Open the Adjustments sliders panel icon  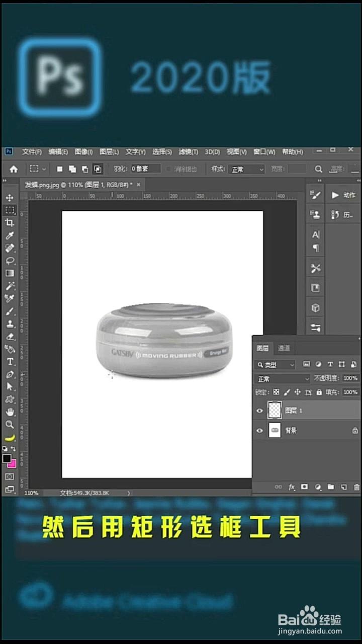[x=316, y=328]
